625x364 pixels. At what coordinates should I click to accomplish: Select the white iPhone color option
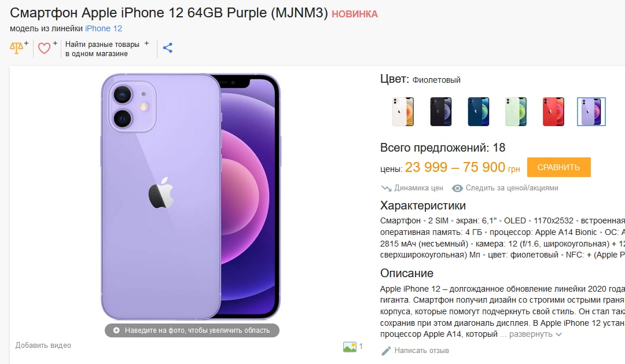tap(403, 112)
